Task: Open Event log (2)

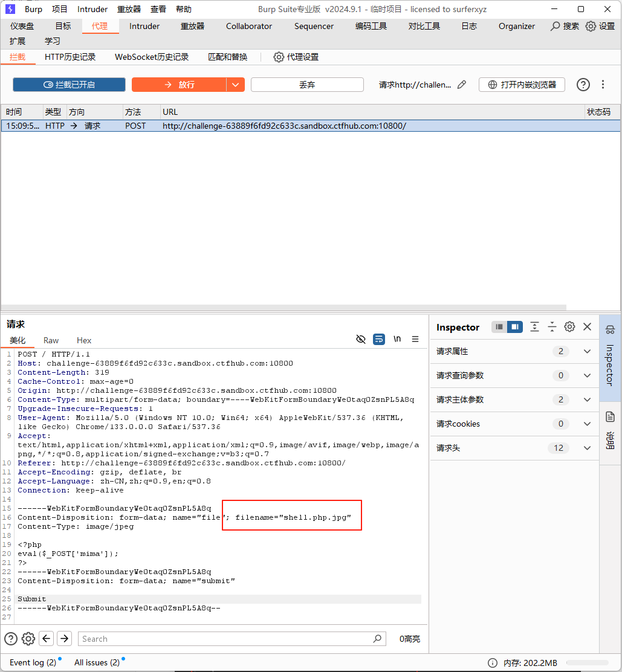Action: click(33, 662)
